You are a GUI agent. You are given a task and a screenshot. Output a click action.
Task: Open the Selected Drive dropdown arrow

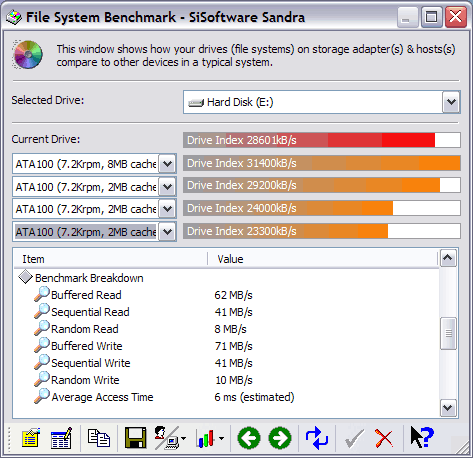coord(451,102)
